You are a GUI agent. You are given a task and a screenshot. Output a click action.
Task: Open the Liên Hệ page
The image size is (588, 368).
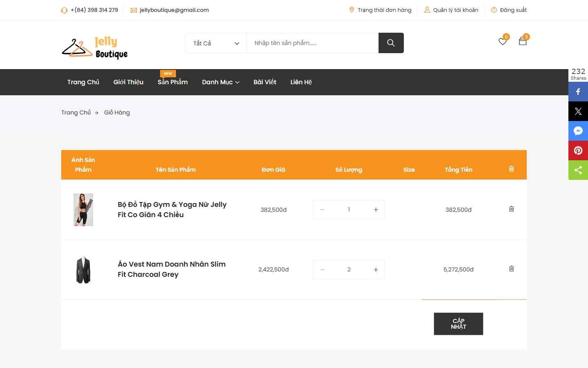(x=301, y=82)
